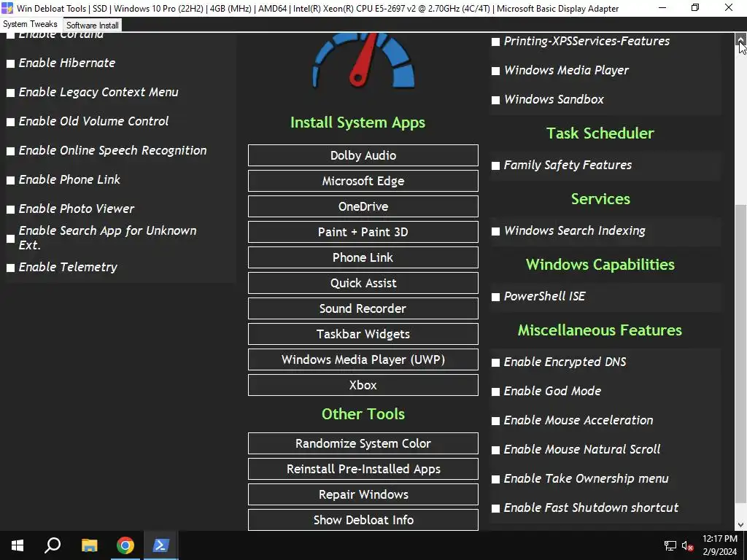Tick PowerShell ISE capability
Screen dimensions: 747x560
[495, 297]
